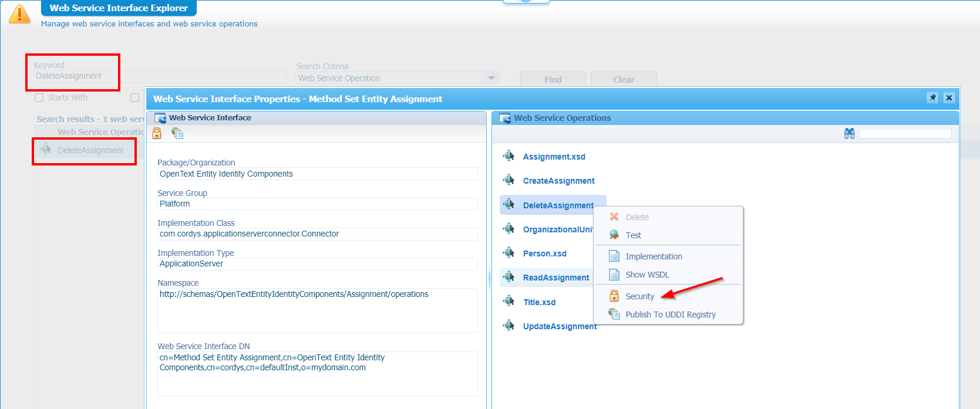Choose Security from the context menu
The height and width of the screenshot is (409, 980).
click(x=639, y=296)
